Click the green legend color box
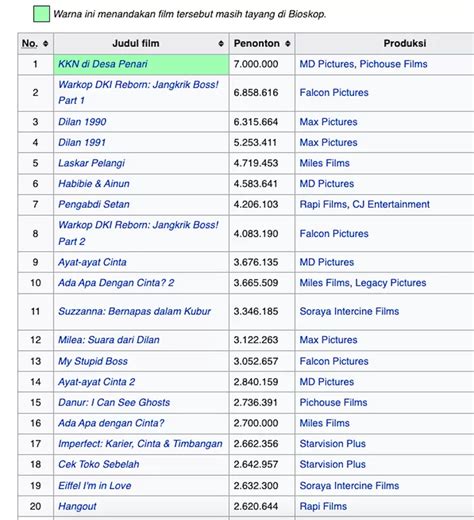Image resolution: width=474 pixels, height=520 pixels. pos(42,14)
